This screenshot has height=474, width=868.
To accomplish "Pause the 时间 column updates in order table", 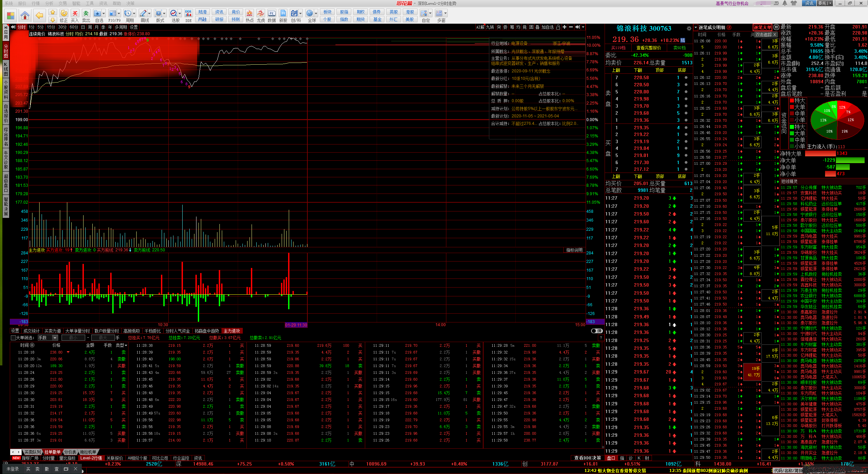I will pyautogui.click(x=32, y=345).
